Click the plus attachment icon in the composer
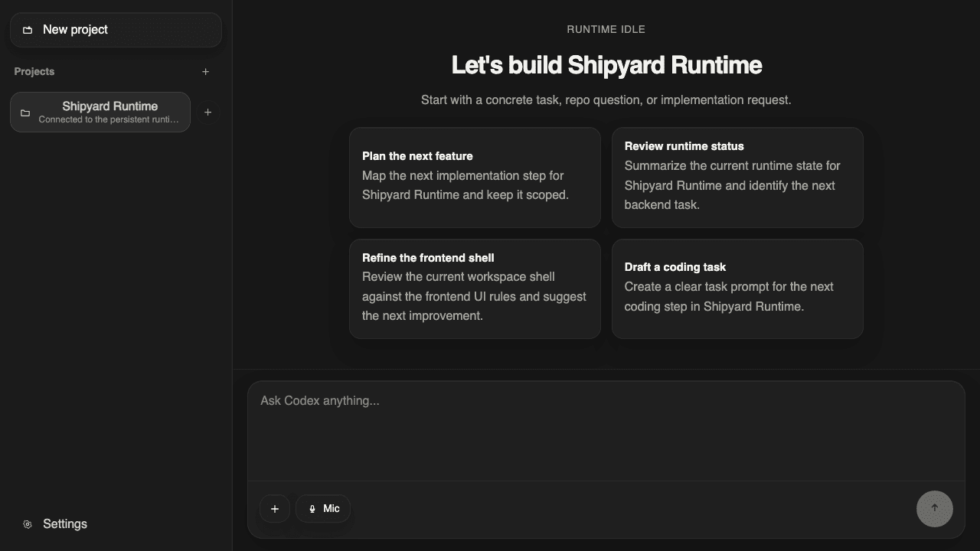This screenshot has height=551, width=980. [x=275, y=508]
